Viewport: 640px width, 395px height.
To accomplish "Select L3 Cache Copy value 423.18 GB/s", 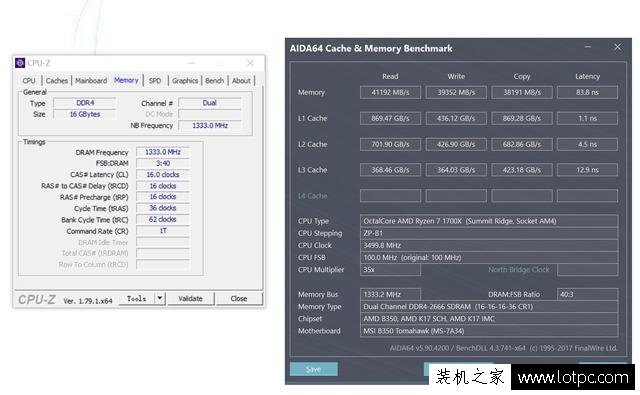I will tap(522, 170).
